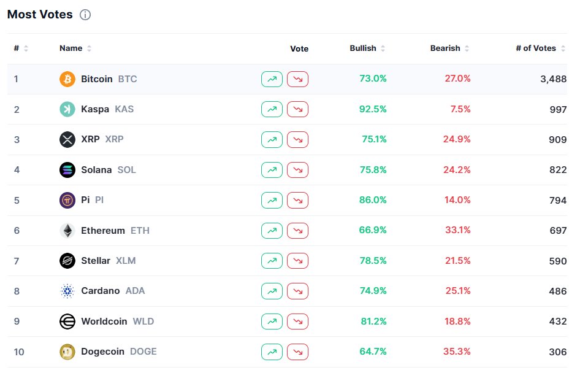Click the XRP logo icon

click(x=67, y=139)
